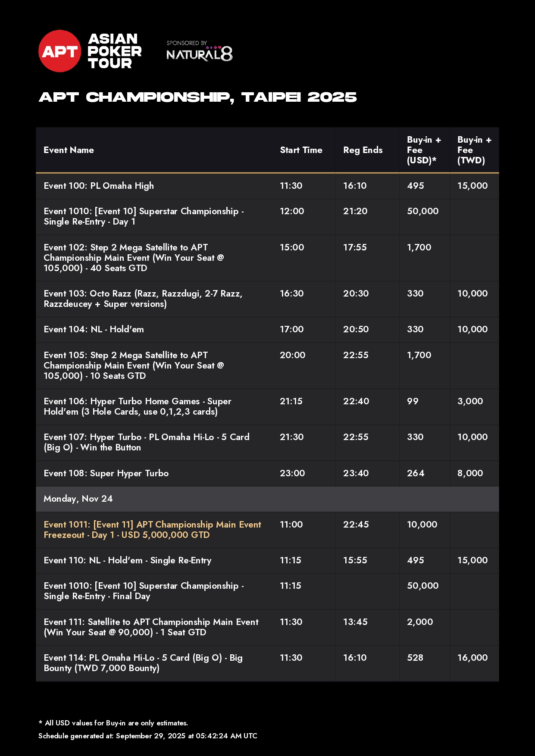Click Event 110 NL Hold'em Single Re-Entry

pyautogui.click(x=128, y=560)
